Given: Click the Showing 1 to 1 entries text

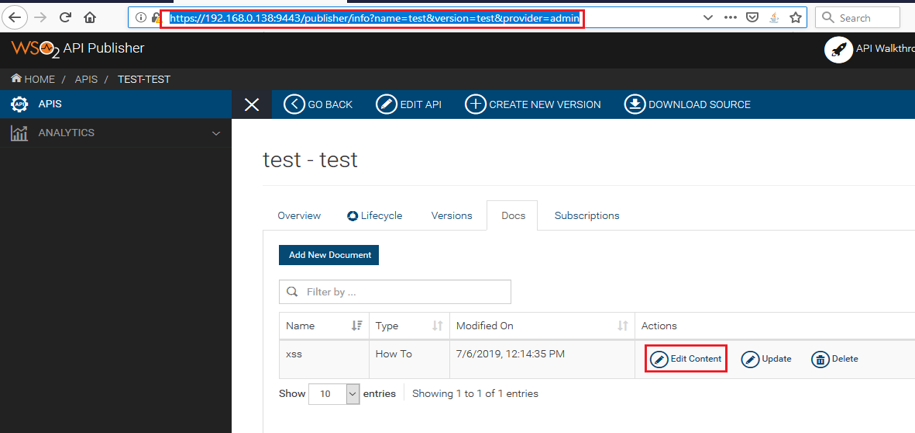Looking at the screenshot, I should (x=476, y=394).
